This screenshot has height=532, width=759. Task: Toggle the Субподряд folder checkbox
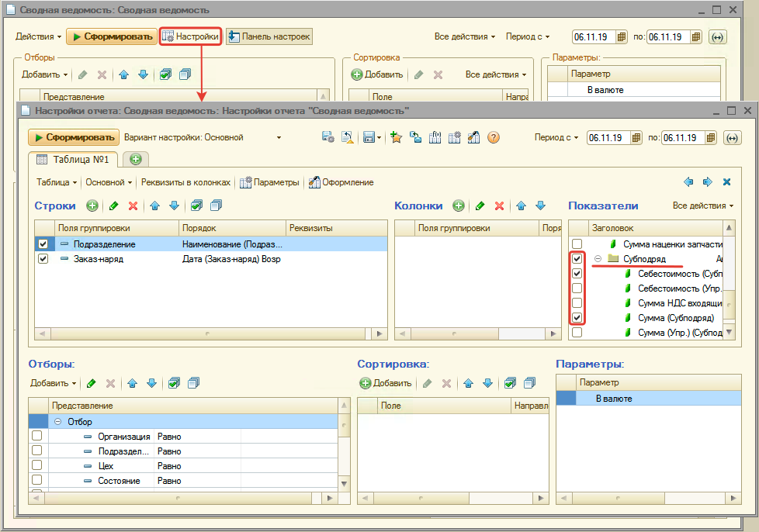(x=577, y=259)
